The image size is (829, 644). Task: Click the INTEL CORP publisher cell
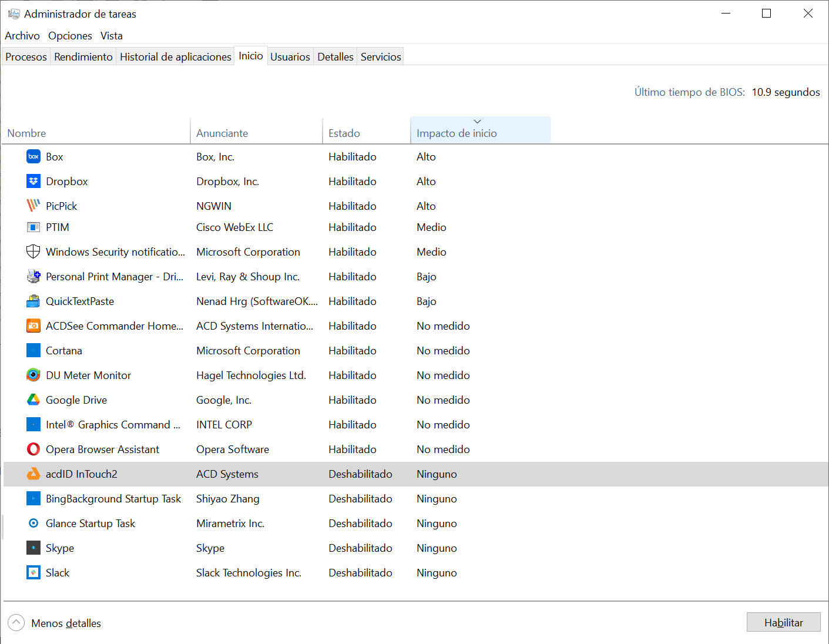[224, 425]
